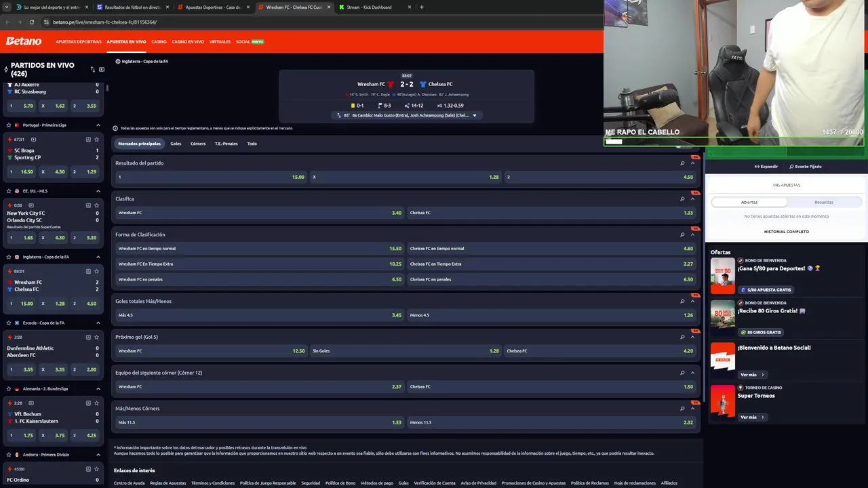Screen dimensions: 868x488
Task: Open a new browser tab
Action: pos(422,7)
